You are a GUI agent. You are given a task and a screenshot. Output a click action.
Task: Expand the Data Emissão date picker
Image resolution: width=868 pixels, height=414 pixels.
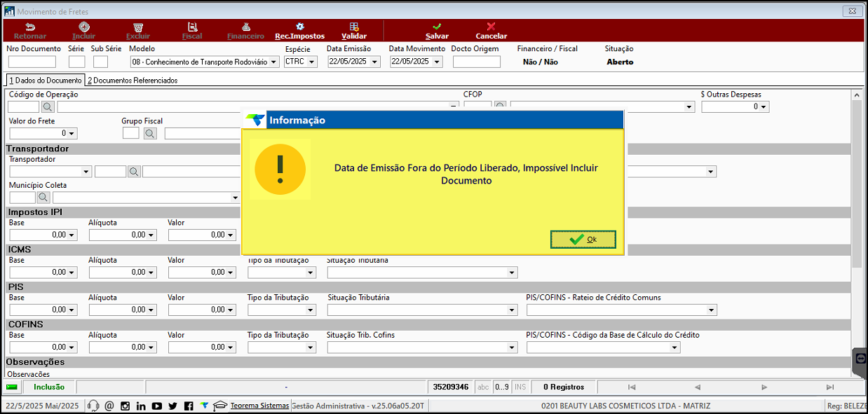click(x=374, y=62)
